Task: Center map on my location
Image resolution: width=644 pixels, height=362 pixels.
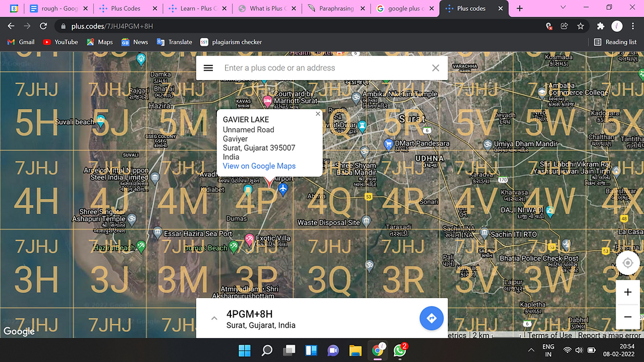Action: pyautogui.click(x=627, y=263)
